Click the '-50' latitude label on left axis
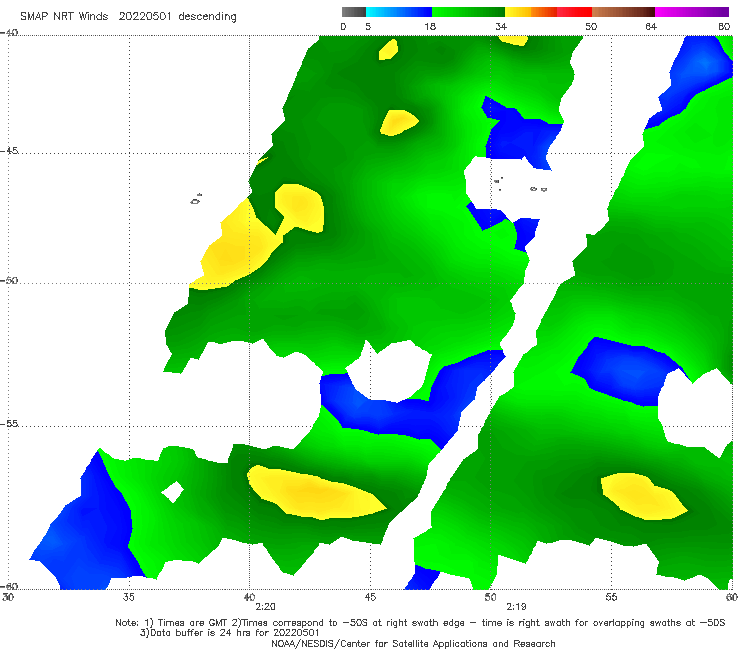740x650 pixels. click(x=9, y=280)
